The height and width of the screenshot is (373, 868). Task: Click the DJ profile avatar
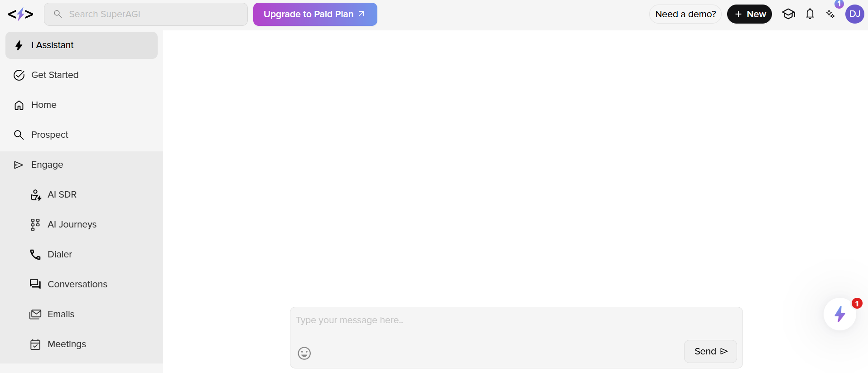pyautogui.click(x=855, y=14)
